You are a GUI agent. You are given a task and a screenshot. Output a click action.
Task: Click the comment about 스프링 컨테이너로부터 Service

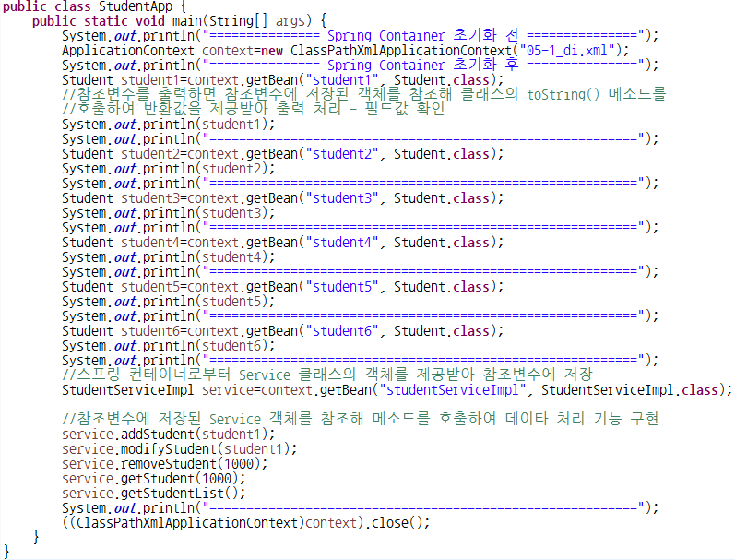[327, 375]
